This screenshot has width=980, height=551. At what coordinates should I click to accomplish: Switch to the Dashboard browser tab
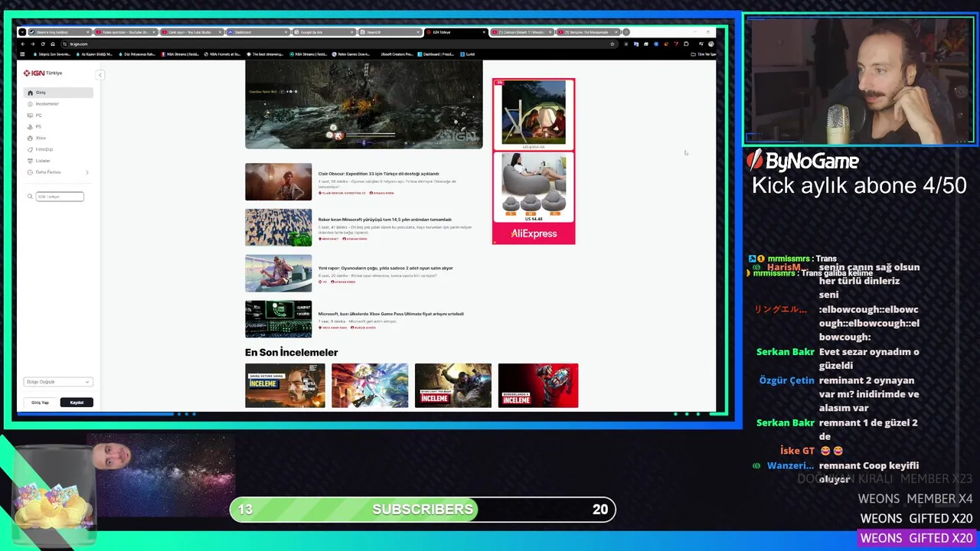click(x=258, y=32)
